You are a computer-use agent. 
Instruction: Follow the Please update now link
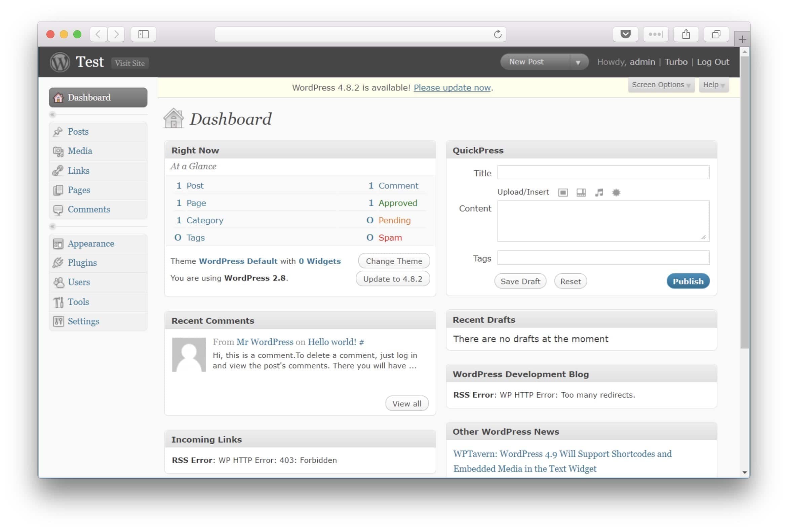[x=452, y=88]
